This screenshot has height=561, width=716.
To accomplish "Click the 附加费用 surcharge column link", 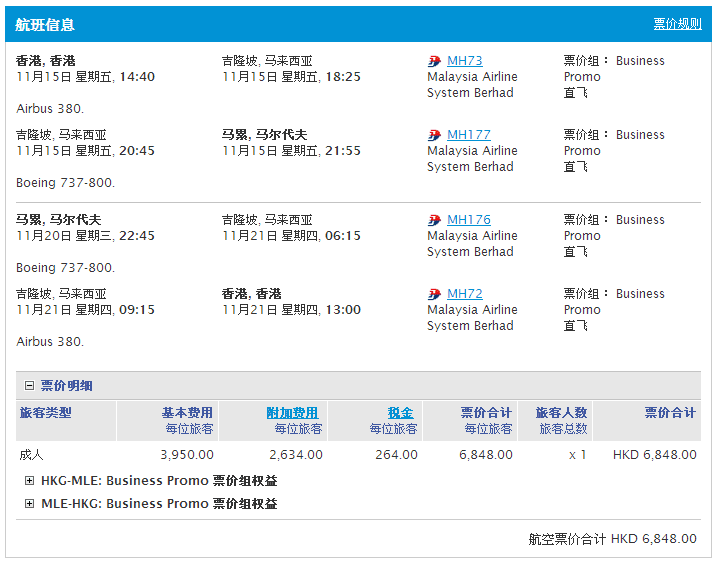I will [292, 413].
